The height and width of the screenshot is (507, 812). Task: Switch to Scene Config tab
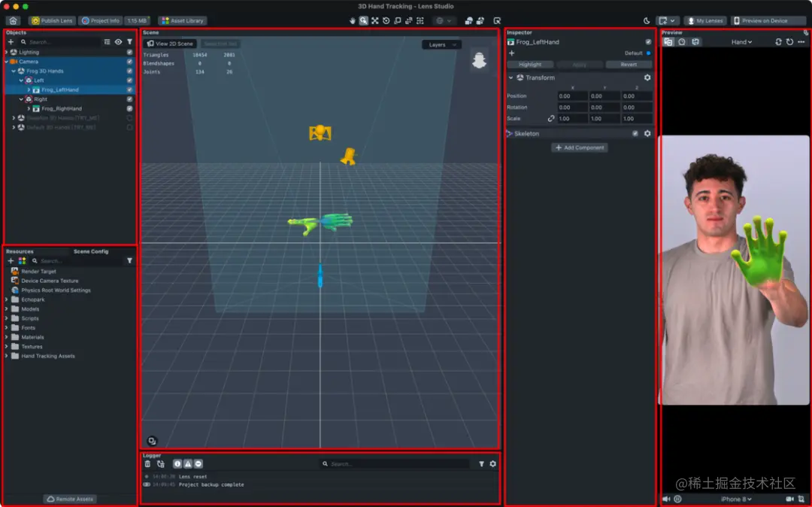click(91, 252)
